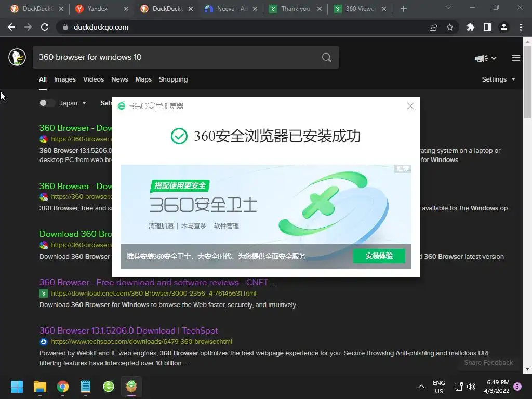Click the ENG US language indicator
532x399 pixels.
click(438, 387)
